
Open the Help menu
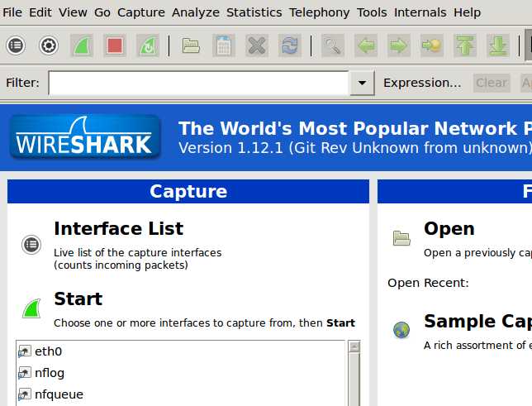[x=468, y=12]
